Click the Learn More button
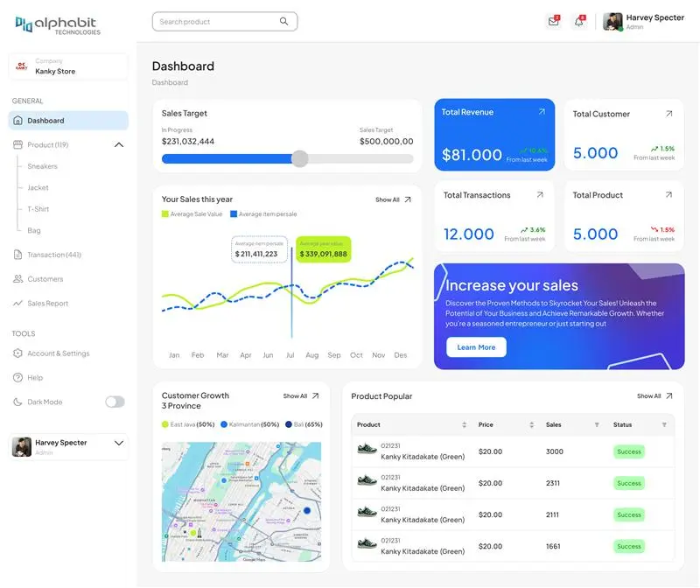This screenshot has width=700, height=588. (476, 347)
